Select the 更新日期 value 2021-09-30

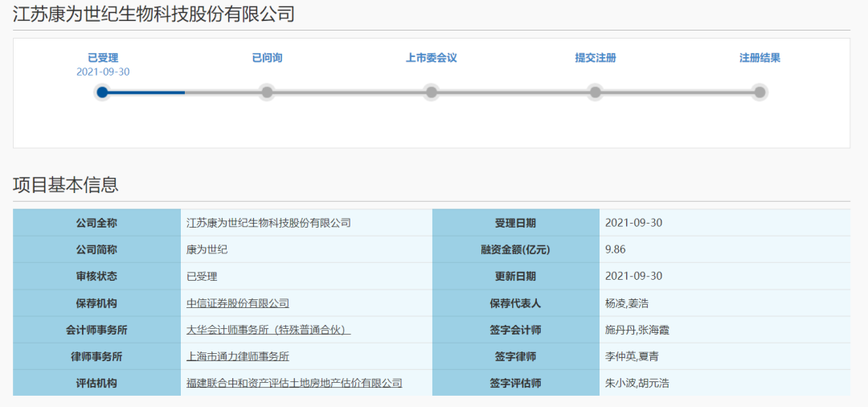click(x=634, y=277)
